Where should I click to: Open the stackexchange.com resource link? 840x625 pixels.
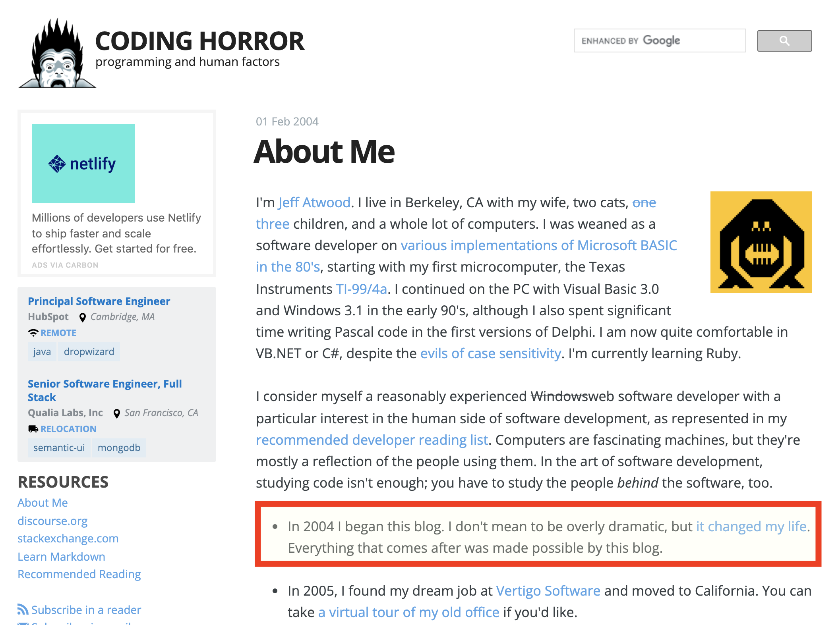coord(68,538)
